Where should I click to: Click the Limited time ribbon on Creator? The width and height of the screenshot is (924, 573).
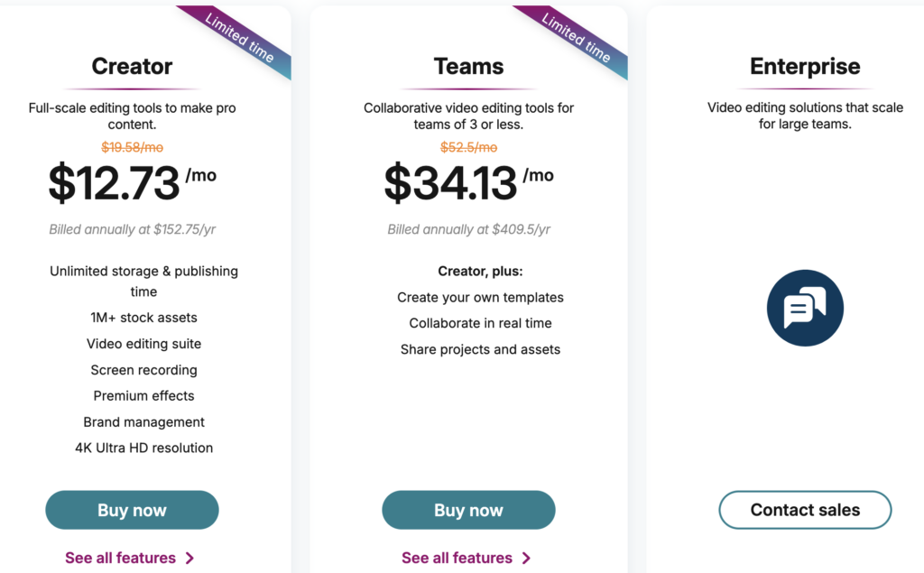tap(238, 38)
